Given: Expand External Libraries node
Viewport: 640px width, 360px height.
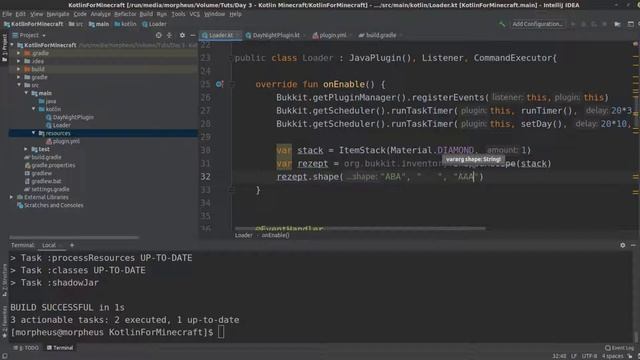Looking at the screenshot, I should click(11, 198).
